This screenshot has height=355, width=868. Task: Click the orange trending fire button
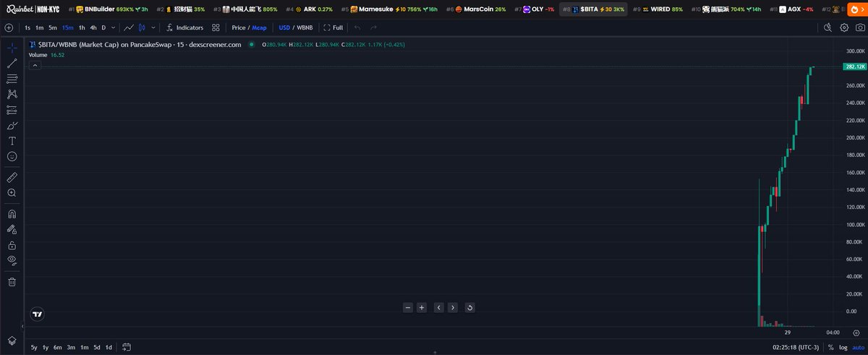(858, 9)
